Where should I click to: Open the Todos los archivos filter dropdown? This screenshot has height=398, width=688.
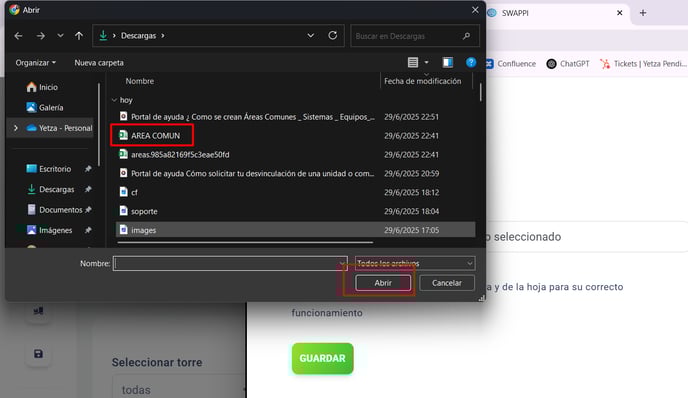415,263
